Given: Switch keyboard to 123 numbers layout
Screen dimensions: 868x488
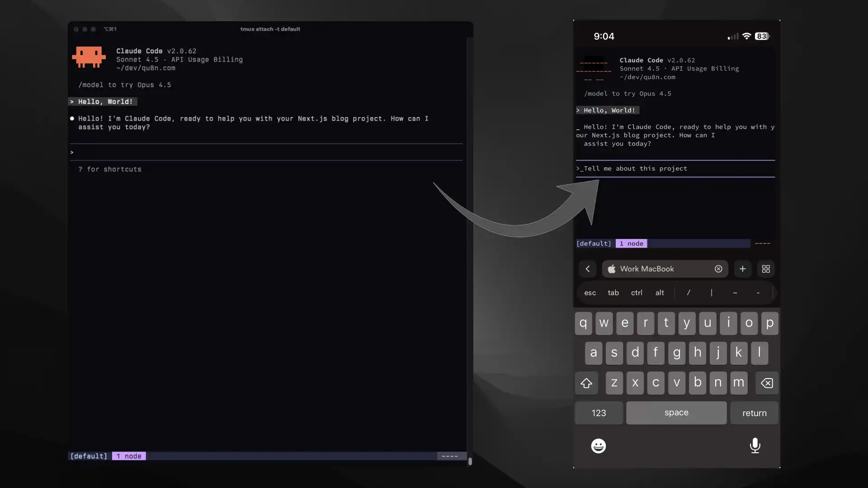Looking at the screenshot, I should point(599,413).
